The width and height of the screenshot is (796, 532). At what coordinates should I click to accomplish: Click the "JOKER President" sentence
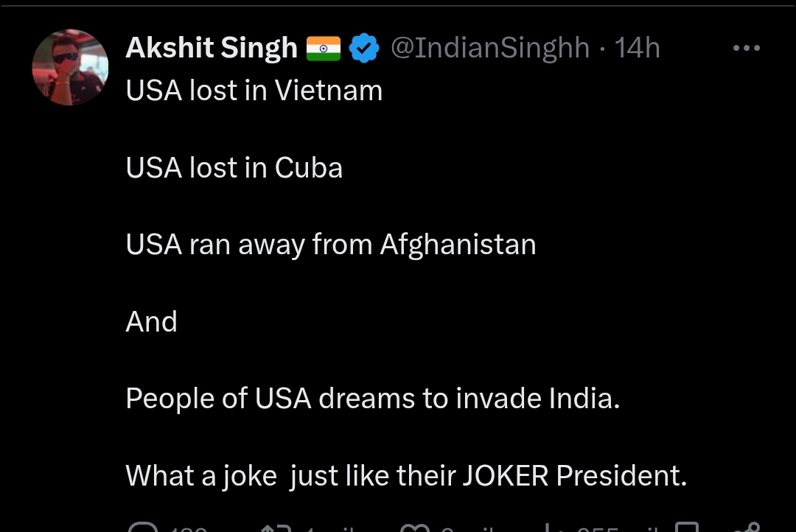pos(406,475)
